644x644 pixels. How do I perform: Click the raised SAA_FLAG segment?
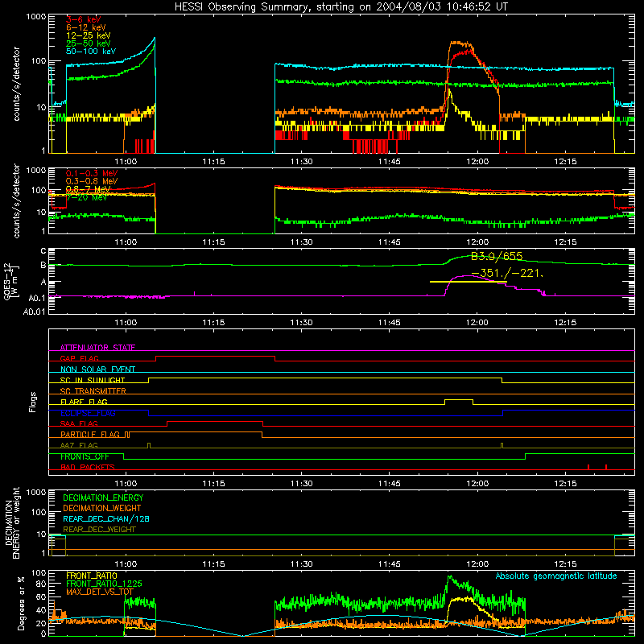click(215, 422)
